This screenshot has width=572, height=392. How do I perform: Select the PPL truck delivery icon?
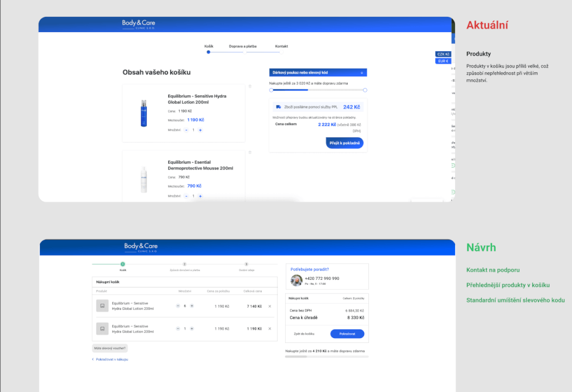click(278, 107)
